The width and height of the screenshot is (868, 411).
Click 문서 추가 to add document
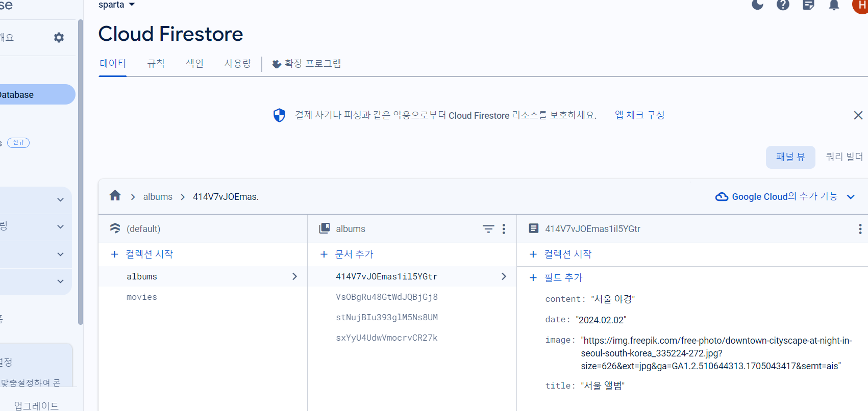pyautogui.click(x=347, y=254)
